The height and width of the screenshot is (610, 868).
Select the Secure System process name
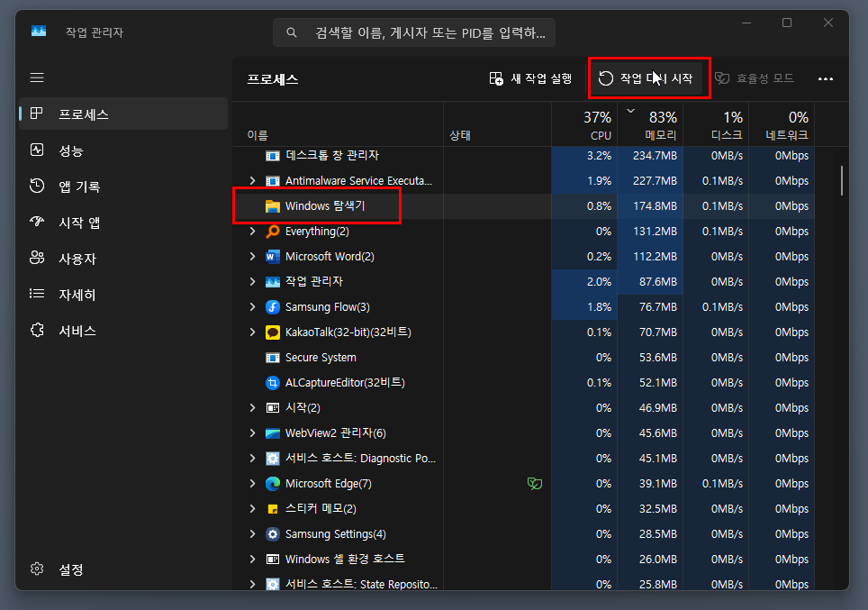(x=321, y=358)
